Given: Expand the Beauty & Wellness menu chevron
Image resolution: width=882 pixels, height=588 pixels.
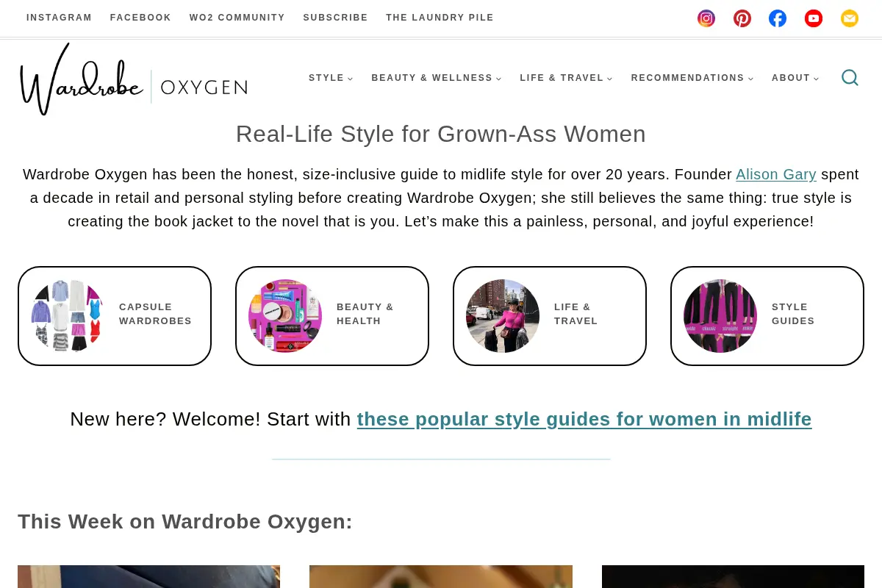Looking at the screenshot, I should click(499, 79).
